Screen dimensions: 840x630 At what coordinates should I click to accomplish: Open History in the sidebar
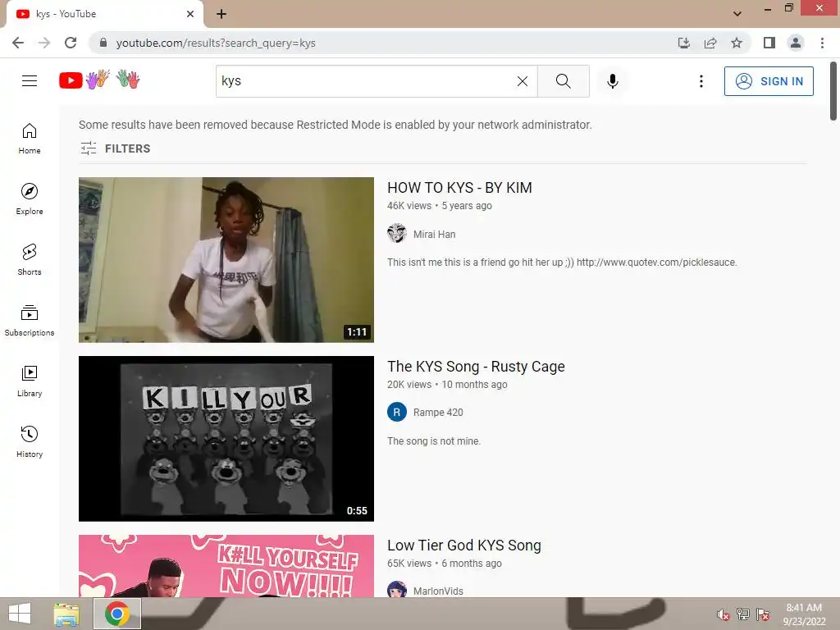30,442
